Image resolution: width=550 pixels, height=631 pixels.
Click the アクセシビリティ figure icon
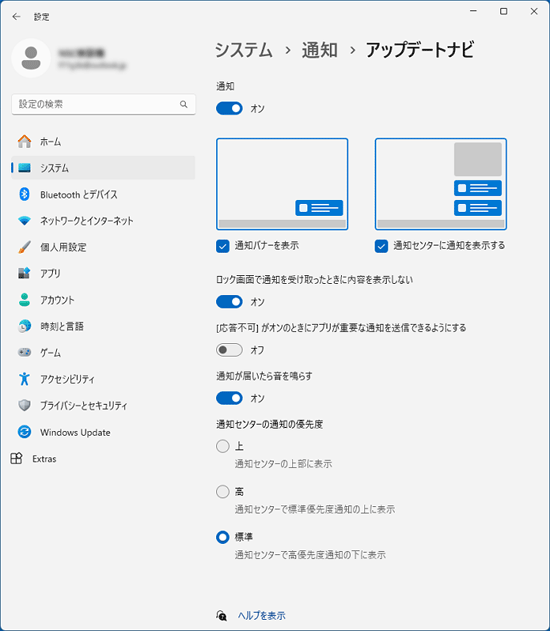(x=25, y=379)
